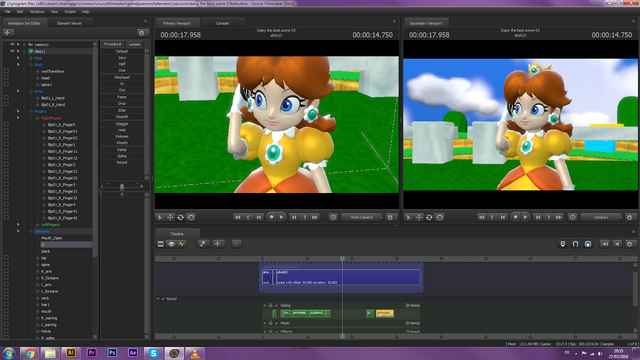Play the scene in the secondary viewport
640x360 pixels.
pyautogui.click(x=526, y=217)
